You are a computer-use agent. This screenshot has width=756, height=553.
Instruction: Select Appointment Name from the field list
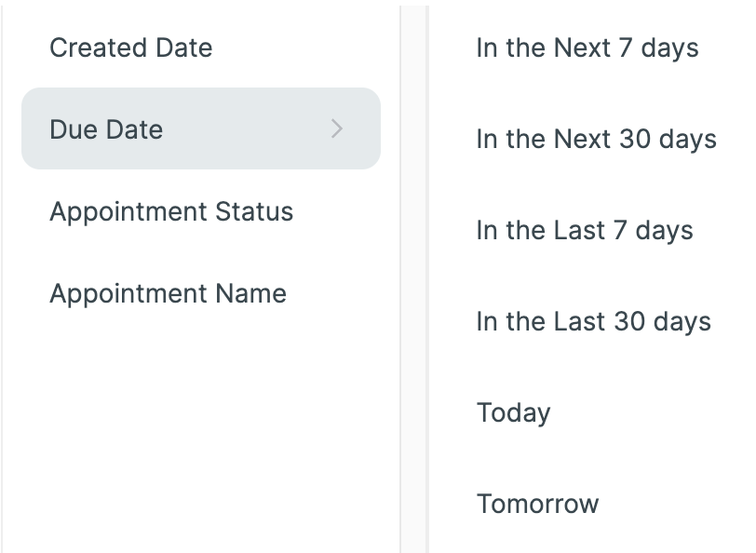pos(168,293)
